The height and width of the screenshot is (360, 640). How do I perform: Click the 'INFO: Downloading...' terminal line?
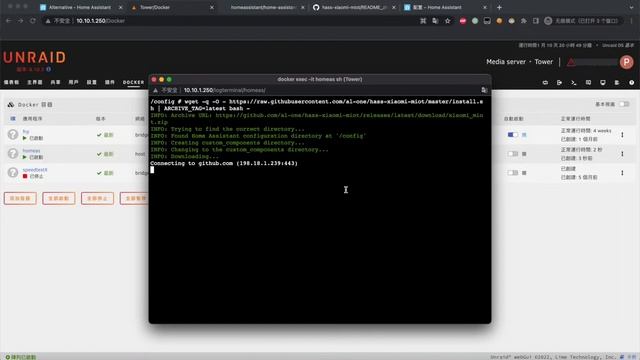pyautogui.click(x=184, y=156)
